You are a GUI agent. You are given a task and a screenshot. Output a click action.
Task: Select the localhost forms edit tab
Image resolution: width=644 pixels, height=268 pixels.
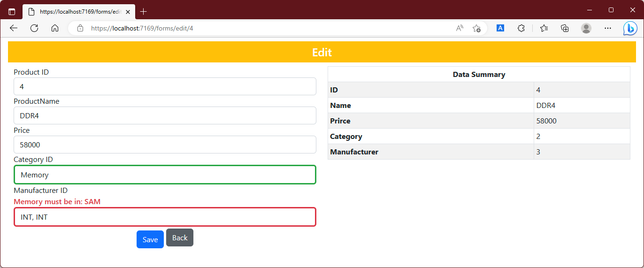tap(78, 12)
